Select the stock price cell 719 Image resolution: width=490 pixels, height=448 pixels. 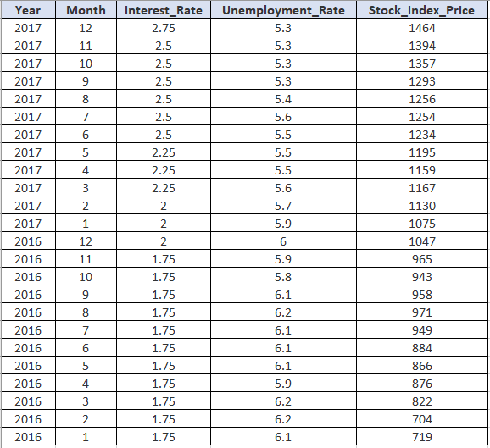point(422,437)
